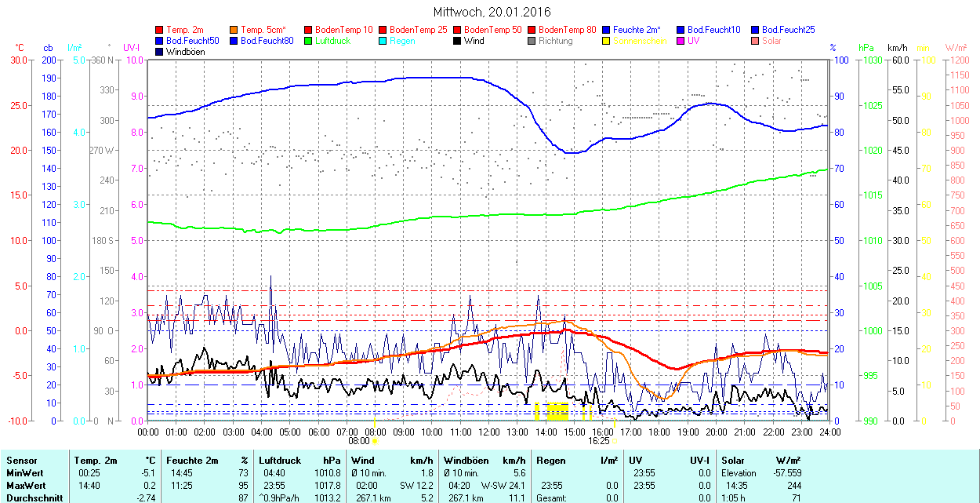Image resolution: width=980 pixels, height=503 pixels.
Task: Click the cyan Regen legend swatch
Action: [383, 41]
